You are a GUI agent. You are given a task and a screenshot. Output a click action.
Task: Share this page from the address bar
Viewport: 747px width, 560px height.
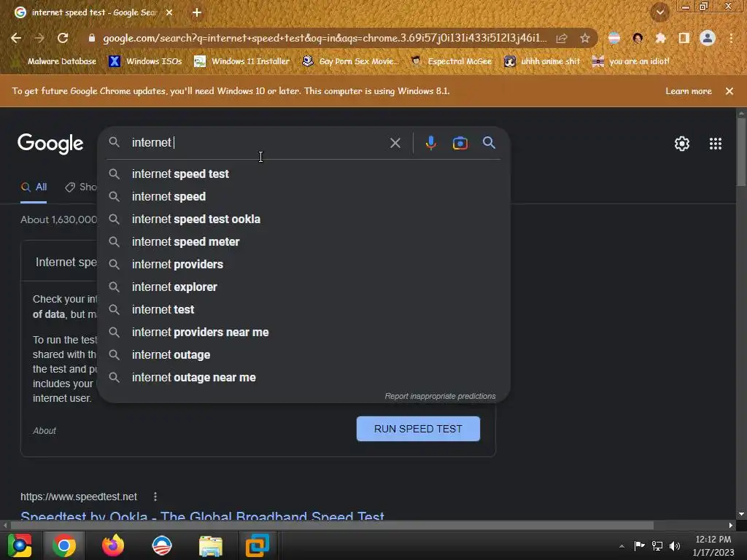click(562, 38)
